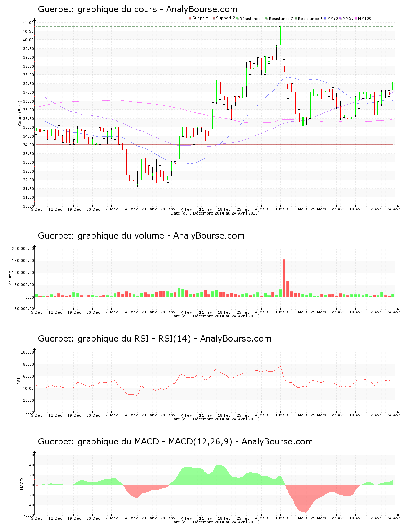
Task: Click the 'Volume' y-axis label
Action: pos(10,278)
